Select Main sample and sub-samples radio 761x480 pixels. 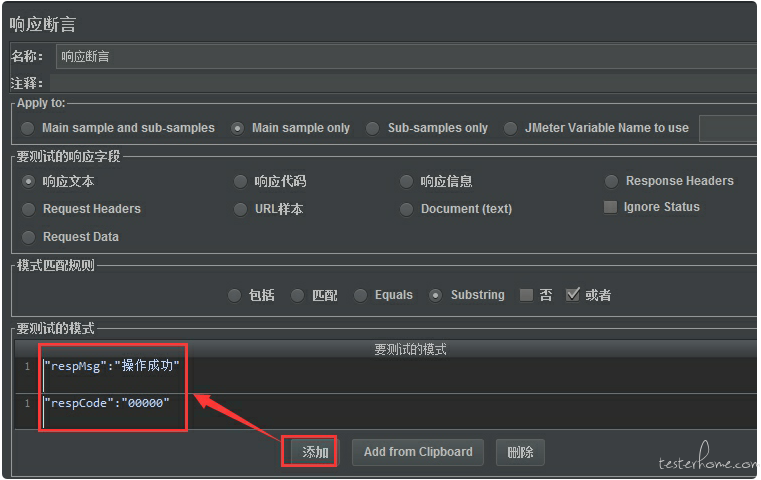(28, 128)
